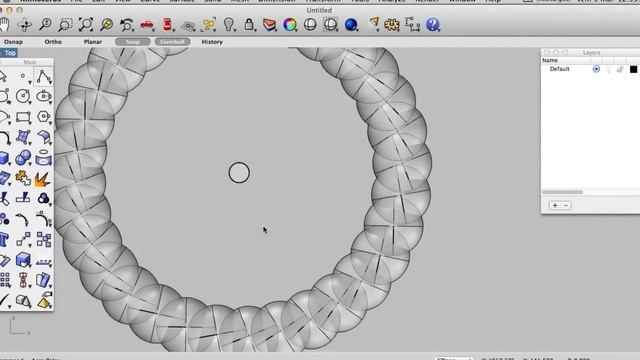Open dropdown arrow of Rectangle tool
Viewport: 640px width, 360px height.
pos(30,123)
